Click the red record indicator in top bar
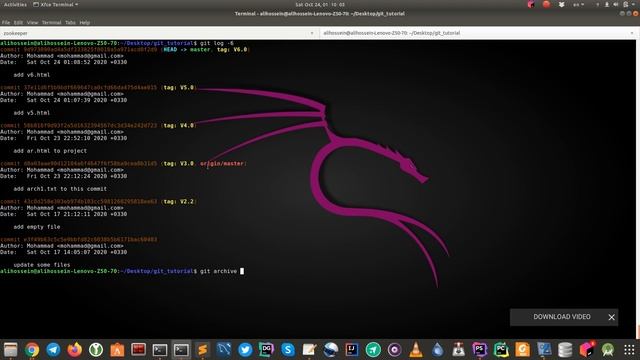Screen dimensions: 640x360 tap(546, 4)
